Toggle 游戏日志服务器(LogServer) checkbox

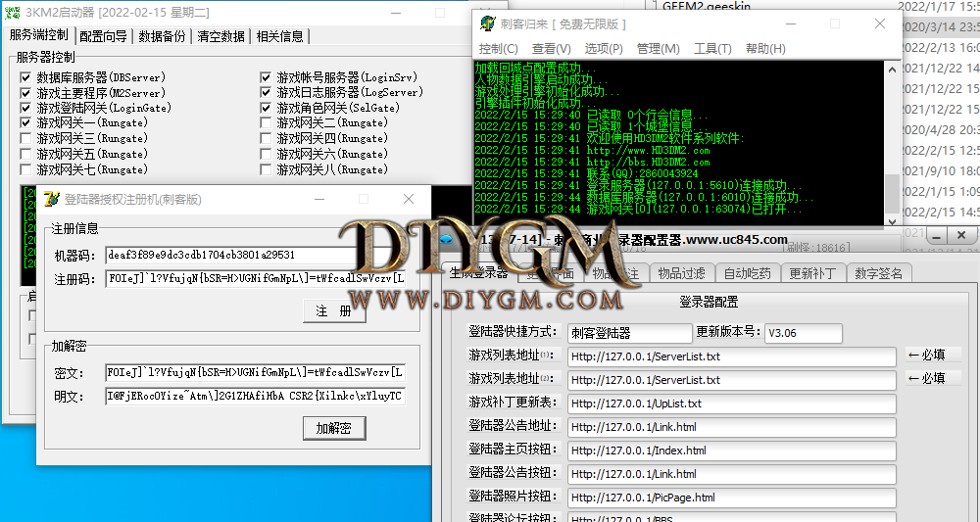[x=266, y=92]
